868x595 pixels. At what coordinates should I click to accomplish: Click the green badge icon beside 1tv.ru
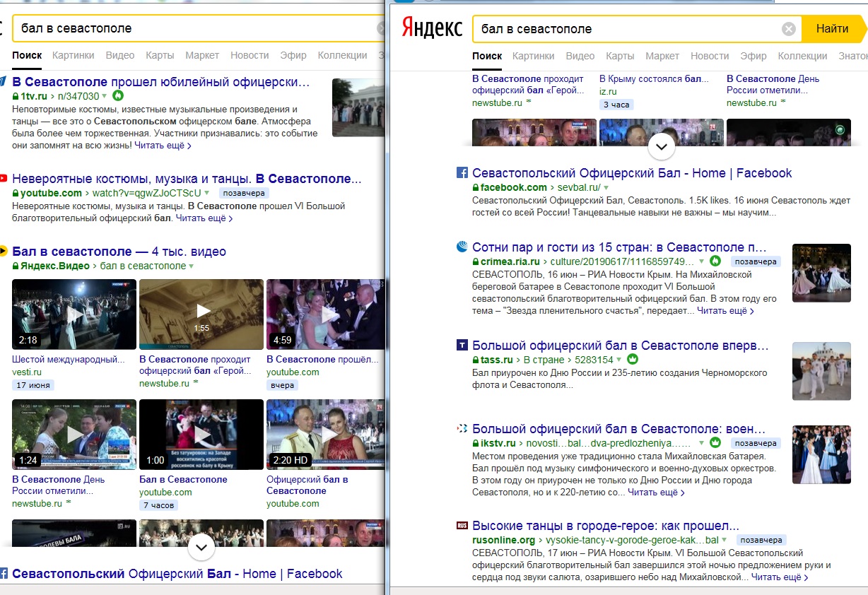119,95
